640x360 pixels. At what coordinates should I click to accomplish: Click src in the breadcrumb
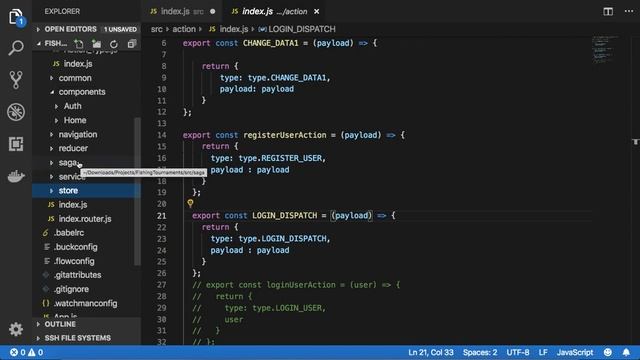coord(156,29)
